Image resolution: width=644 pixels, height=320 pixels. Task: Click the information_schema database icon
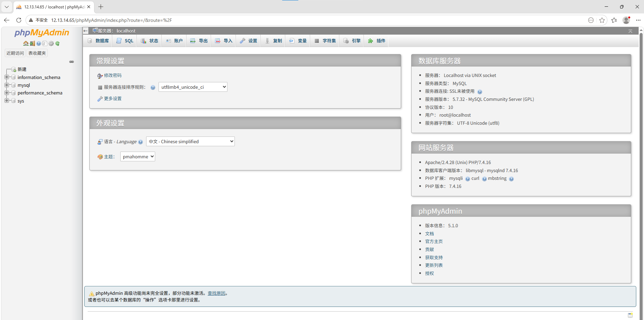click(x=13, y=77)
